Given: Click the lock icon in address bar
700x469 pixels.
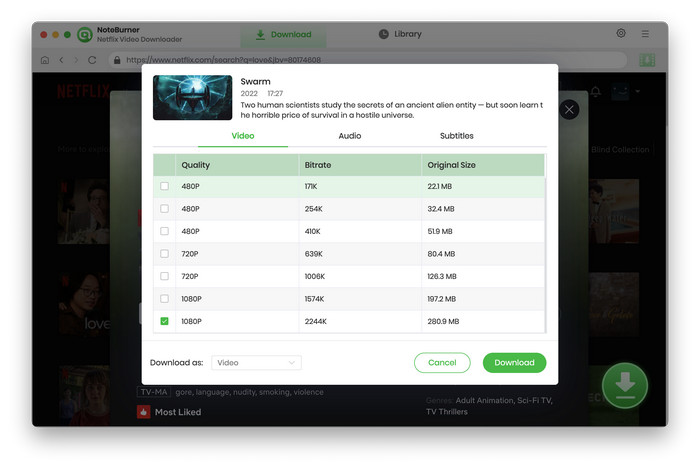Looking at the screenshot, I should point(117,60).
